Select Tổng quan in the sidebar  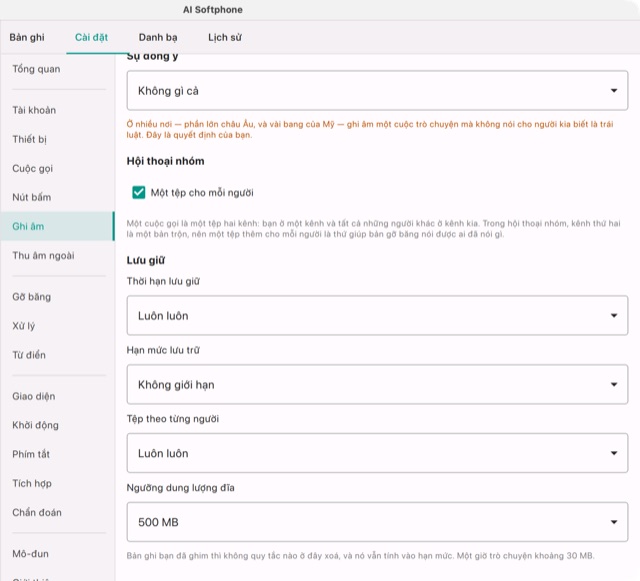58,69
